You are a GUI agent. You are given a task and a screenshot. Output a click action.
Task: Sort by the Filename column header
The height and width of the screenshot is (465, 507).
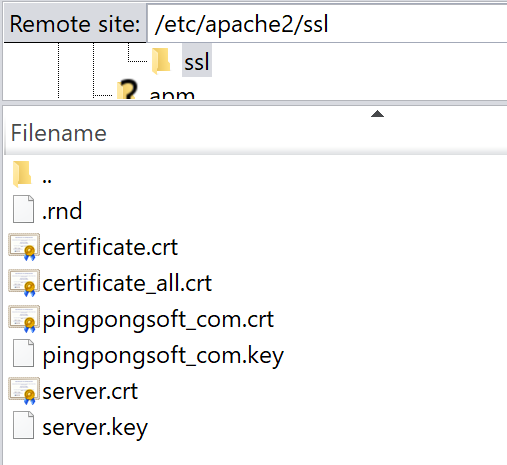coord(59,133)
